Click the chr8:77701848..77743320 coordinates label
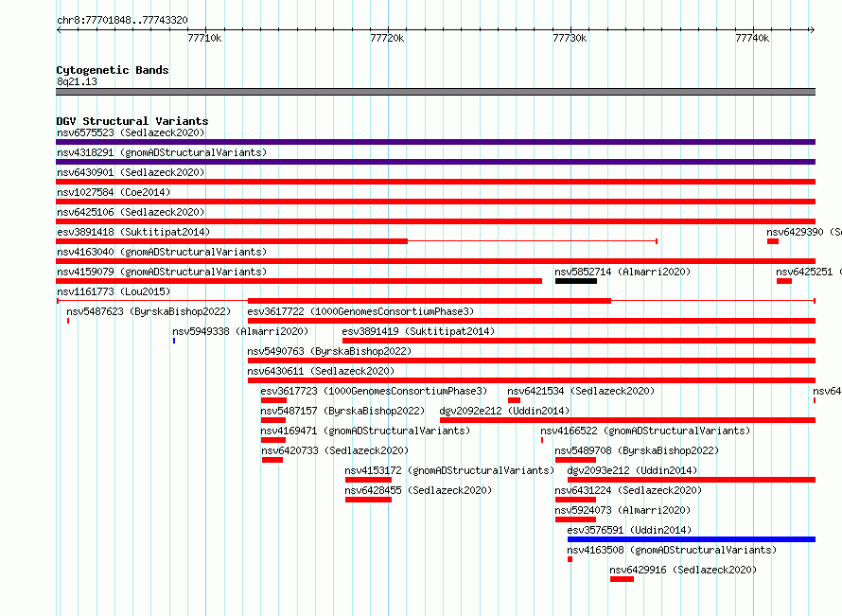 (x=122, y=20)
